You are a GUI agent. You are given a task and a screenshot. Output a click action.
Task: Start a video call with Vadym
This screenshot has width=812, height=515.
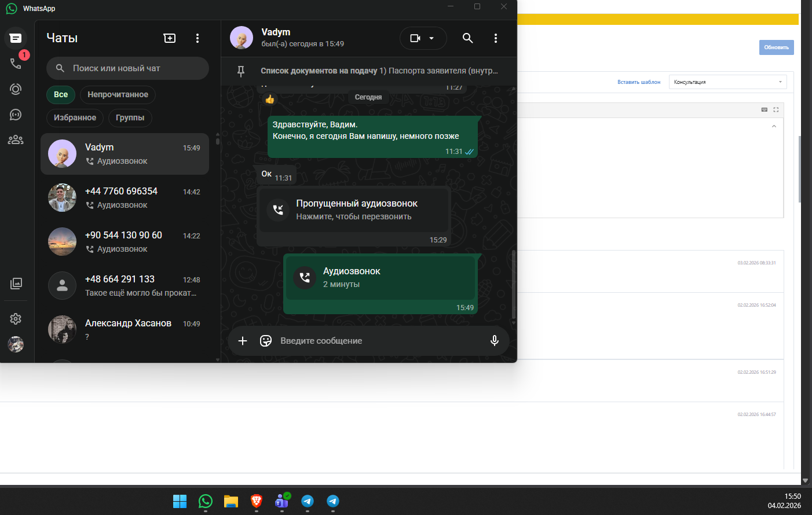tap(415, 38)
